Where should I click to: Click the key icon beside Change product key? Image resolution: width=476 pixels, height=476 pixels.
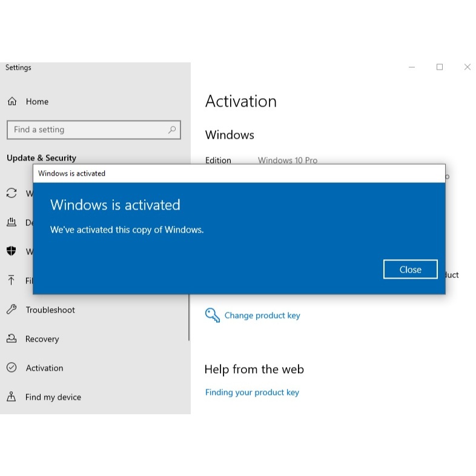coord(212,315)
